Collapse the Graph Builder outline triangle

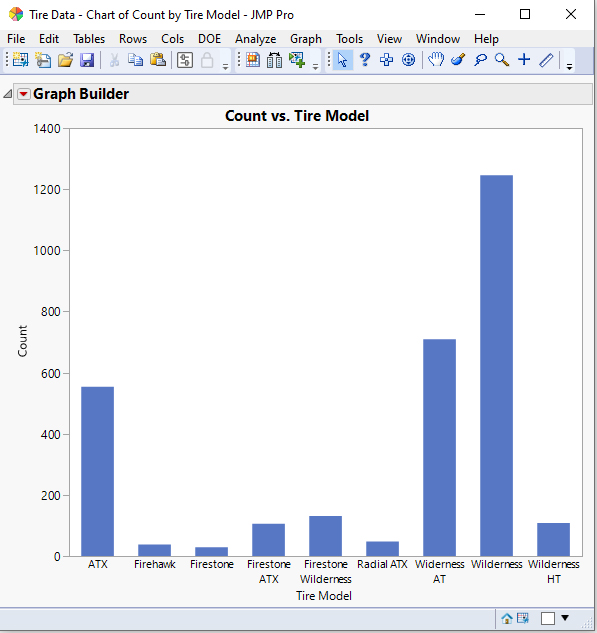[7, 94]
